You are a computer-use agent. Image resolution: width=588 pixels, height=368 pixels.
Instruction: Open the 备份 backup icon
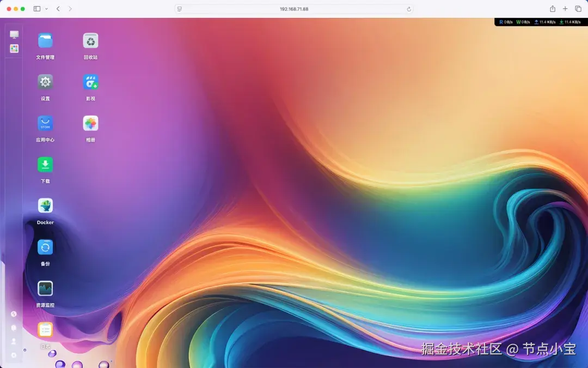click(x=45, y=247)
